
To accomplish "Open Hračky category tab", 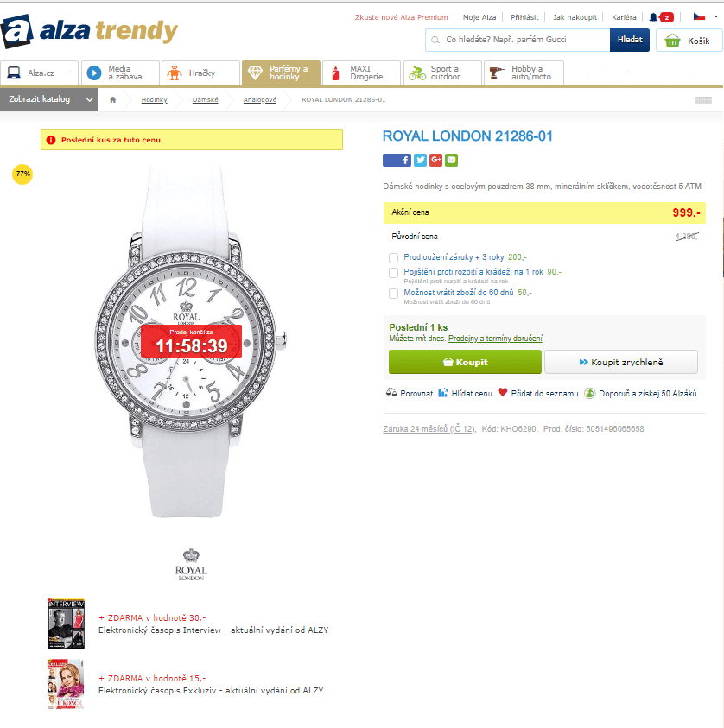I will [200, 73].
